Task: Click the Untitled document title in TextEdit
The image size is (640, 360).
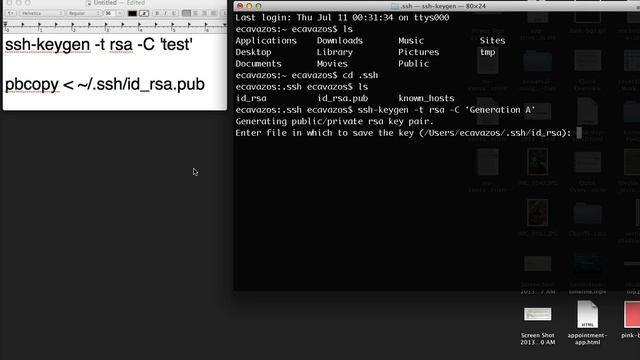Action: click(x=105, y=3)
